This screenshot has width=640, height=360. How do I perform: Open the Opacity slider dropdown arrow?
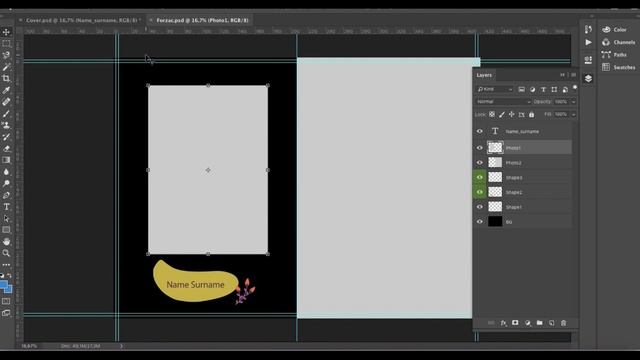point(573,102)
